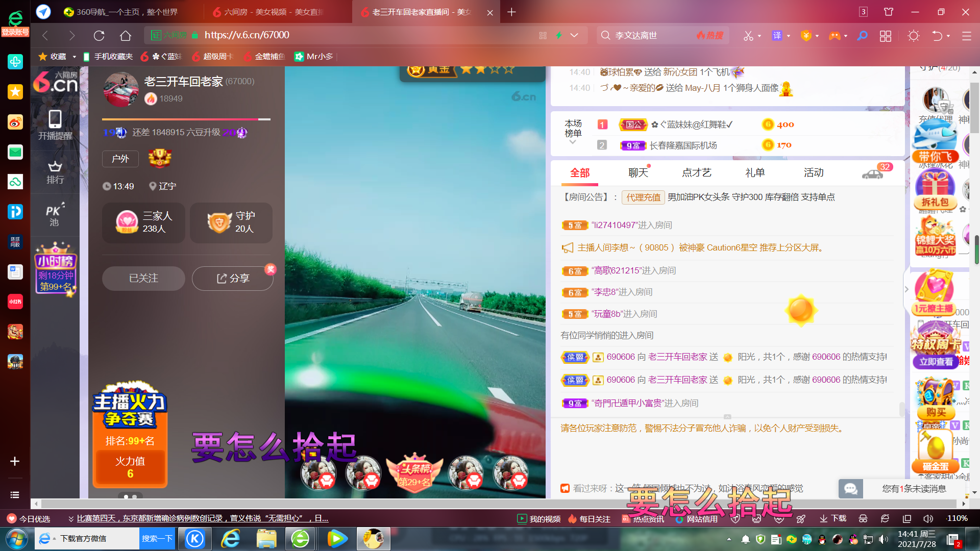The width and height of the screenshot is (980, 551).
Task: Click the yellow star favorites sidebar icon
Action: click(x=15, y=92)
